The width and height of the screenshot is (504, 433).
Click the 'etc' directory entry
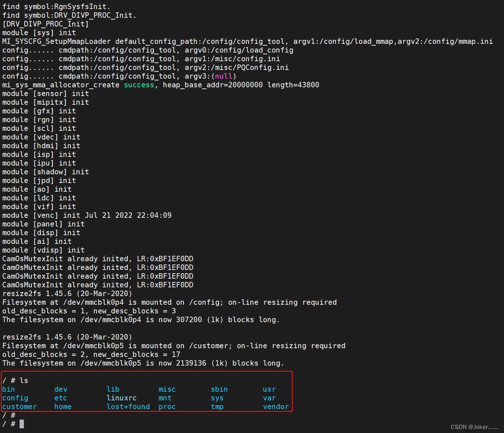click(61, 398)
